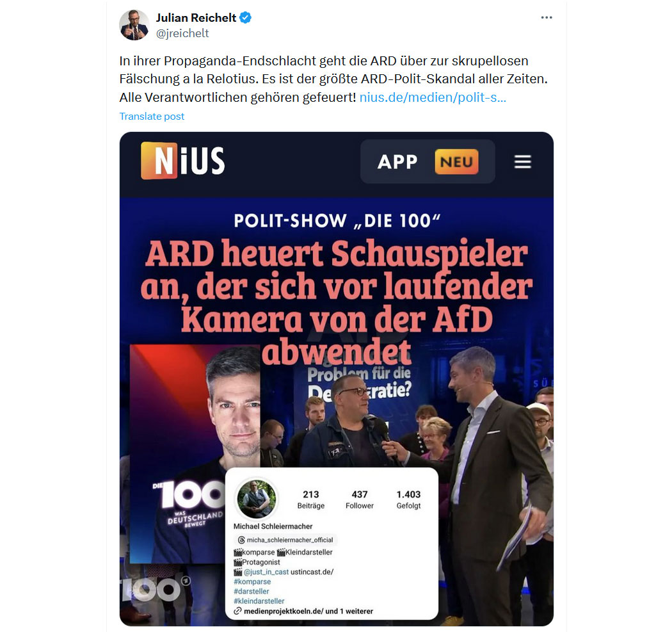Screen dimensions: 672x632
Task: Click the Julian Reichelt display name
Action: tap(196, 18)
